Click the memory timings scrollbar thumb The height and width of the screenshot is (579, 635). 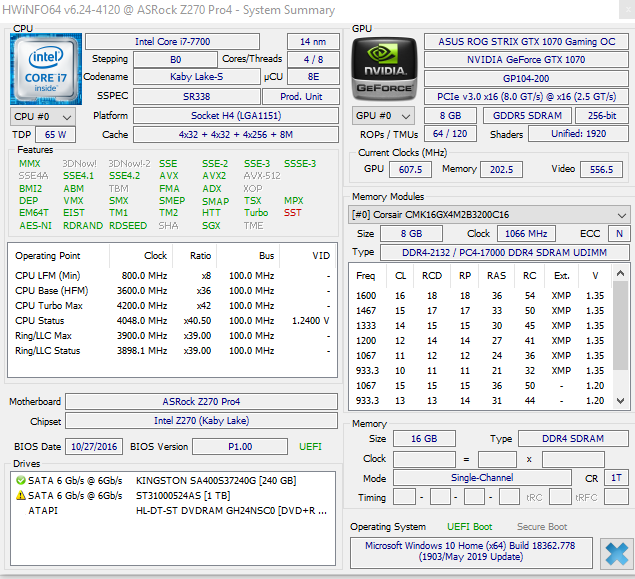(620, 326)
